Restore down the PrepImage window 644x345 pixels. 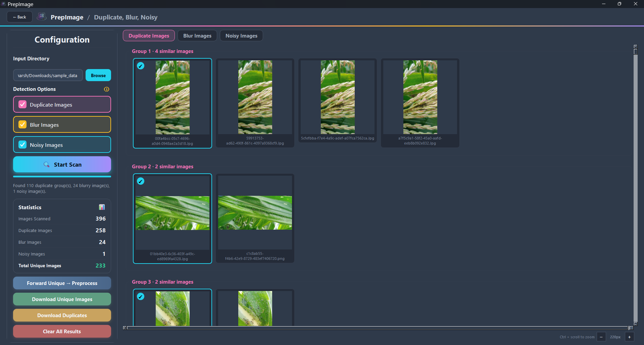[x=620, y=4]
